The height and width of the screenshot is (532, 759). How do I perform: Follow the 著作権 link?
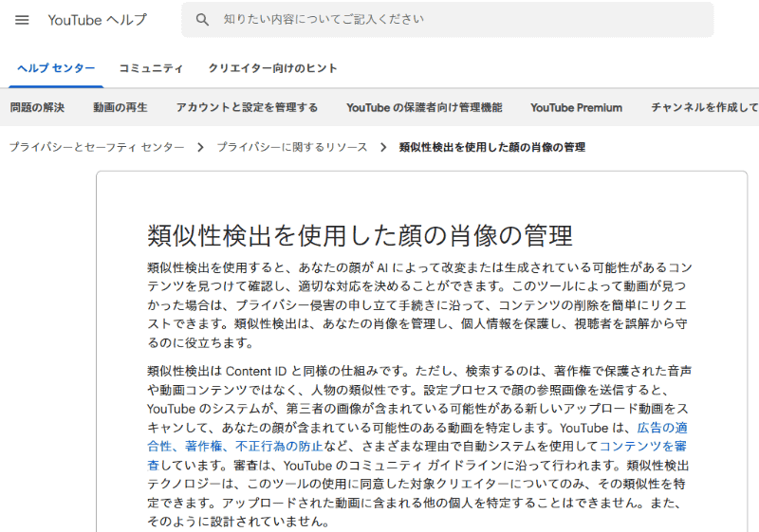pos(204,446)
